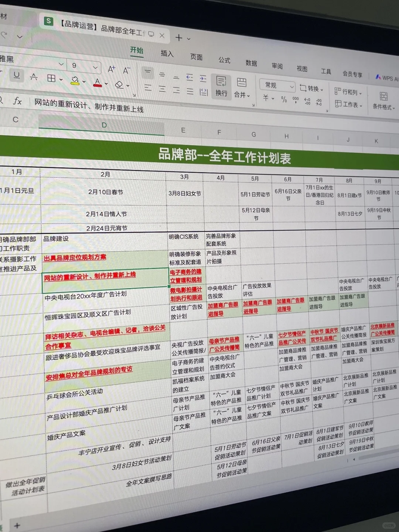
Task: Toggle strikethrough text formatting
Action: click(34, 77)
